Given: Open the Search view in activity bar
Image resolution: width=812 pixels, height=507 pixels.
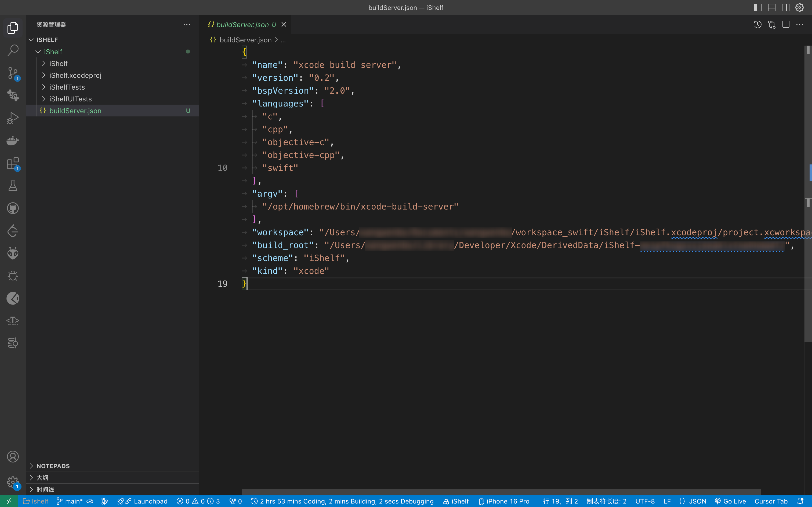Looking at the screenshot, I should (x=13, y=50).
